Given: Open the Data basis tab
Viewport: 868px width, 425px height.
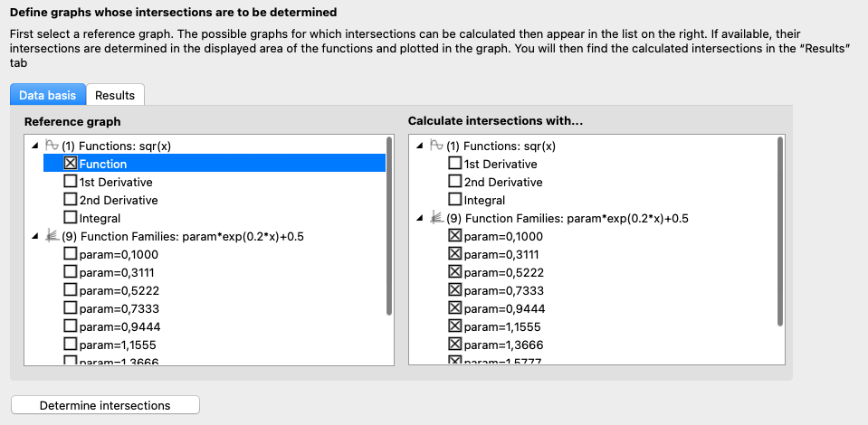Looking at the screenshot, I should tap(49, 95).
